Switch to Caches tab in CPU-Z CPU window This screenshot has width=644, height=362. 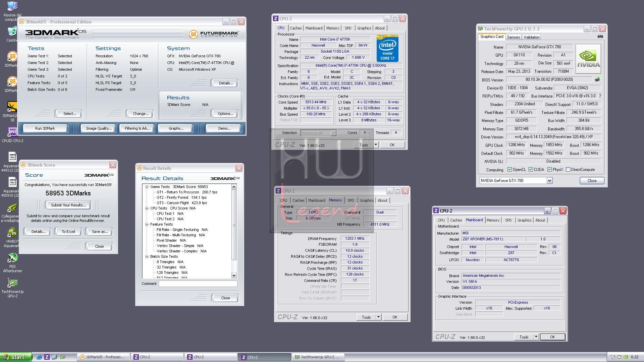[x=296, y=28]
